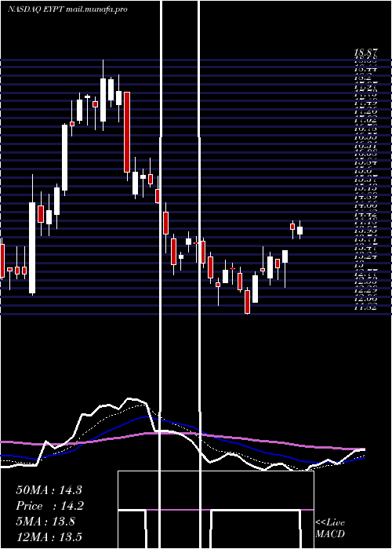This screenshot has height=549, width=392.
Task: Click the 11.82 bottom price label
Action: (365, 307)
